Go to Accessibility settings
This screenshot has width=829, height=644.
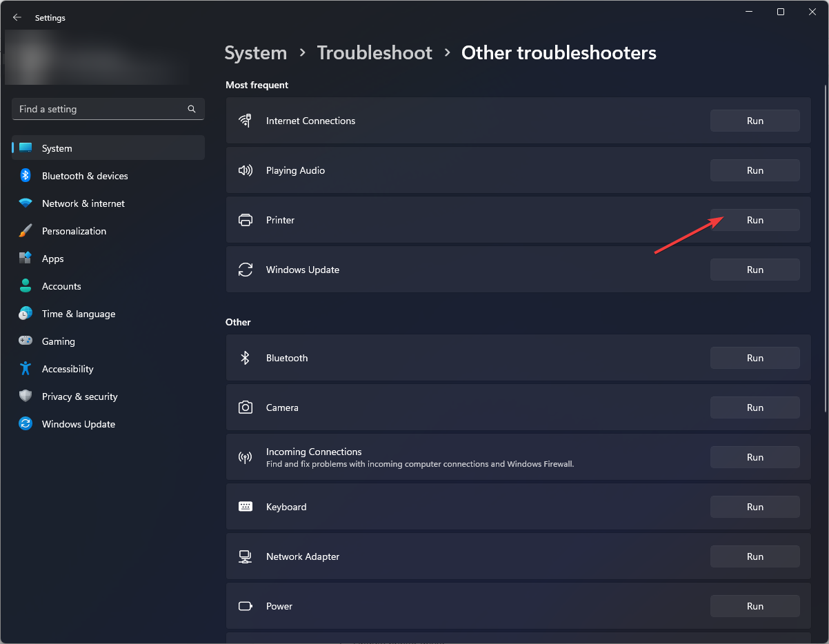click(x=108, y=369)
